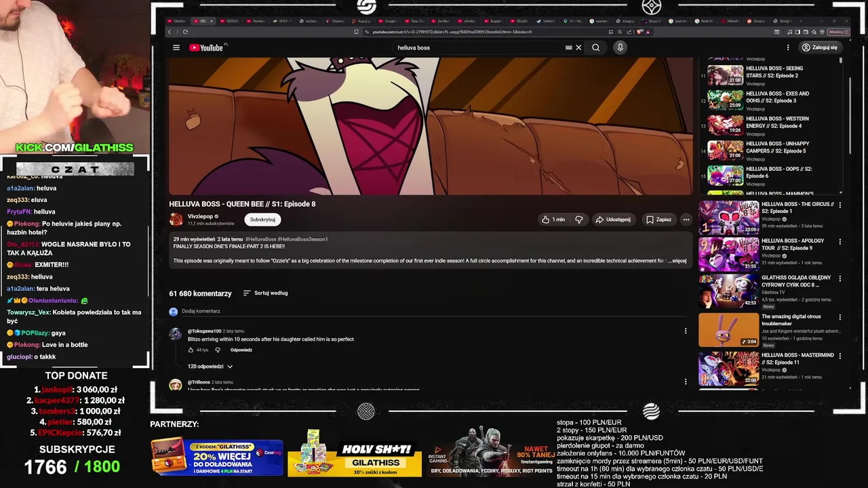Image resolution: width=868 pixels, height=488 pixels.
Task: Open THE CIRCUS S2 Episode 1 recommended thumbnail
Action: pos(729,218)
